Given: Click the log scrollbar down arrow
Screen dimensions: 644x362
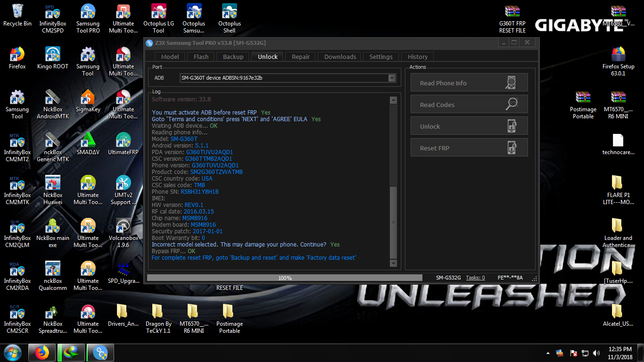Looking at the screenshot, I should [x=394, y=264].
